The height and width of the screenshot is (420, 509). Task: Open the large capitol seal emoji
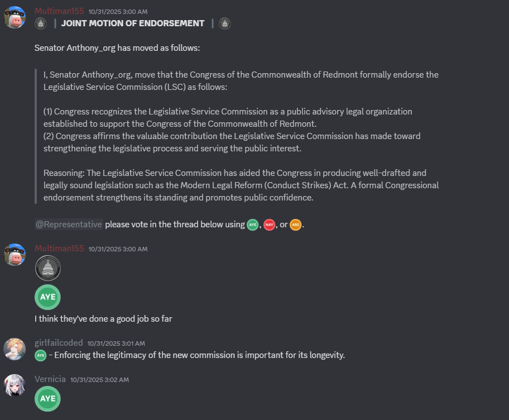click(47, 269)
